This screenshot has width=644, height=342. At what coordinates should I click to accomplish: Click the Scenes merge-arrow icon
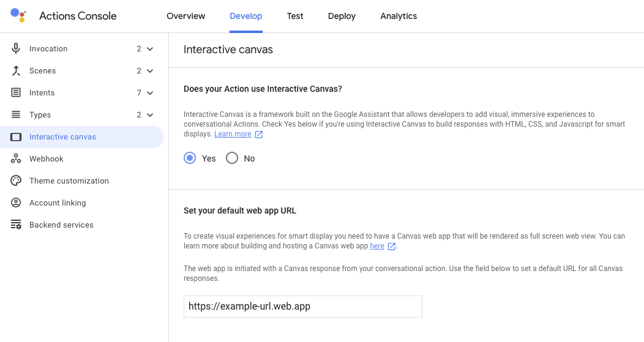click(x=16, y=71)
